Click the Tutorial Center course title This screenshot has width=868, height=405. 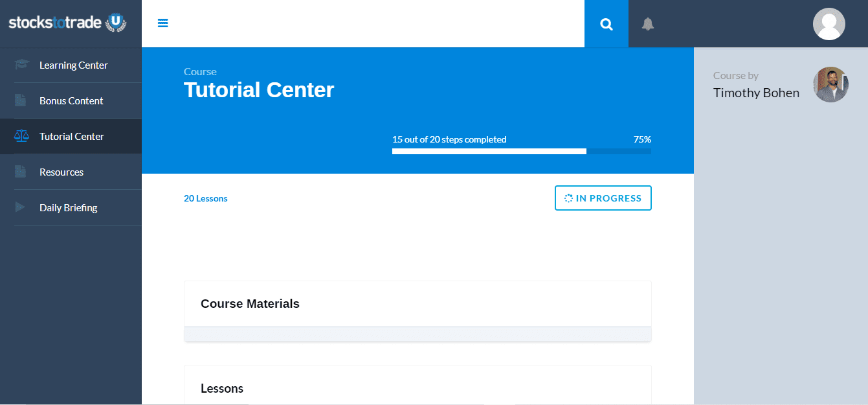click(259, 89)
